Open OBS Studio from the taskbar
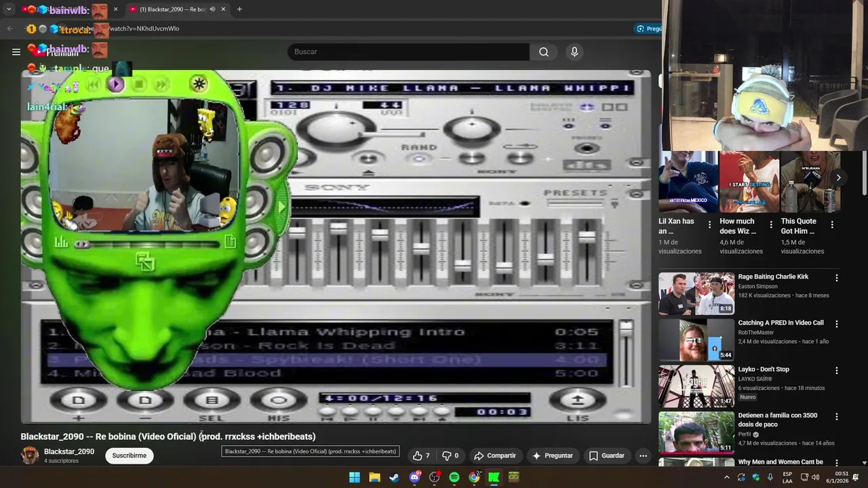 (434, 477)
